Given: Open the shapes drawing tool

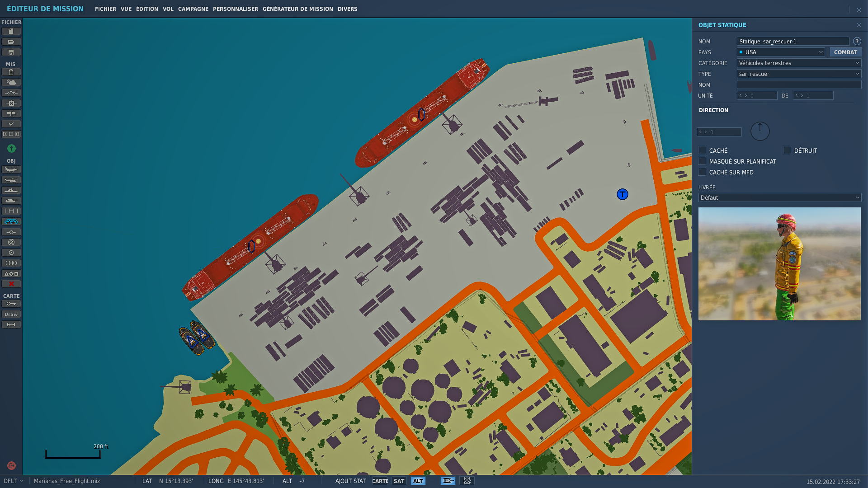Looking at the screenshot, I should point(11,273).
